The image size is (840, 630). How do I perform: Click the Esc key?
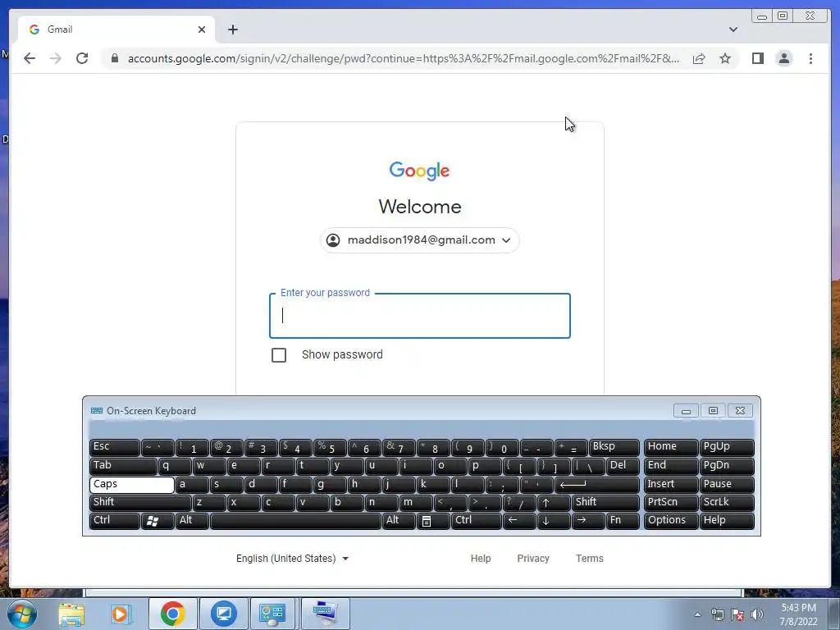pos(115,447)
